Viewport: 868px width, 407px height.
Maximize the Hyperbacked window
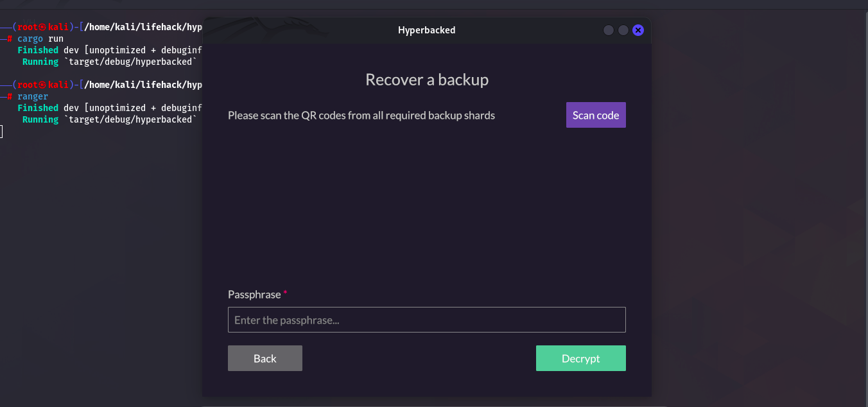(x=623, y=30)
